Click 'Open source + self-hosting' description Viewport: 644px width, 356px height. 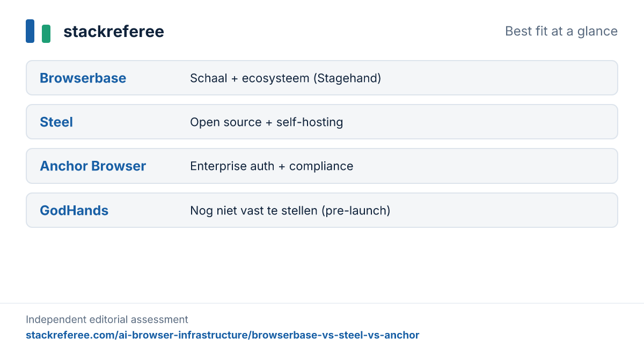267,122
